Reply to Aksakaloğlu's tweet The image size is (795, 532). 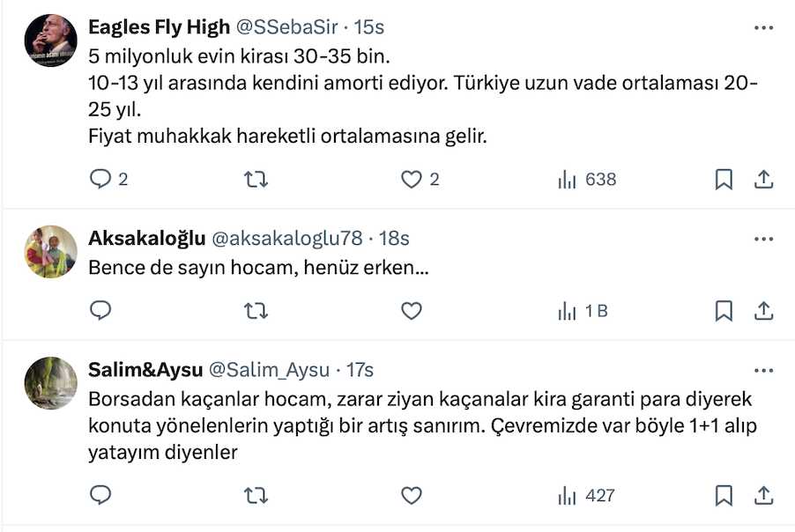click(x=101, y=311)
